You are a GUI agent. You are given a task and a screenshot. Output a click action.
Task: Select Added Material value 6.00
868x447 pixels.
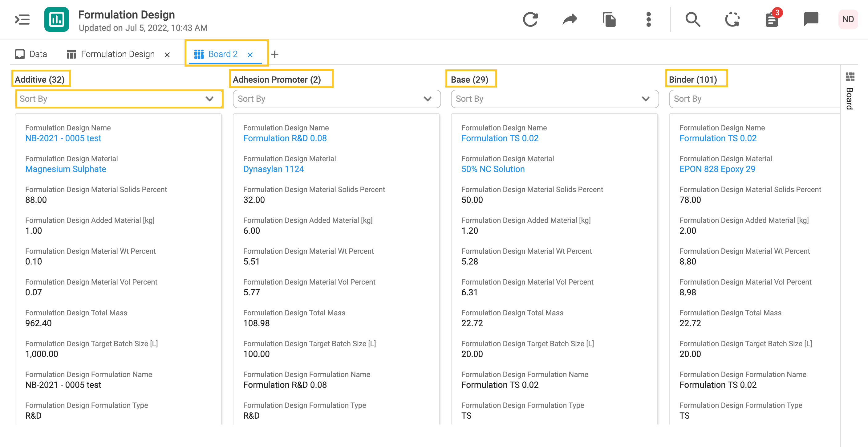click(x=252, y=231)
